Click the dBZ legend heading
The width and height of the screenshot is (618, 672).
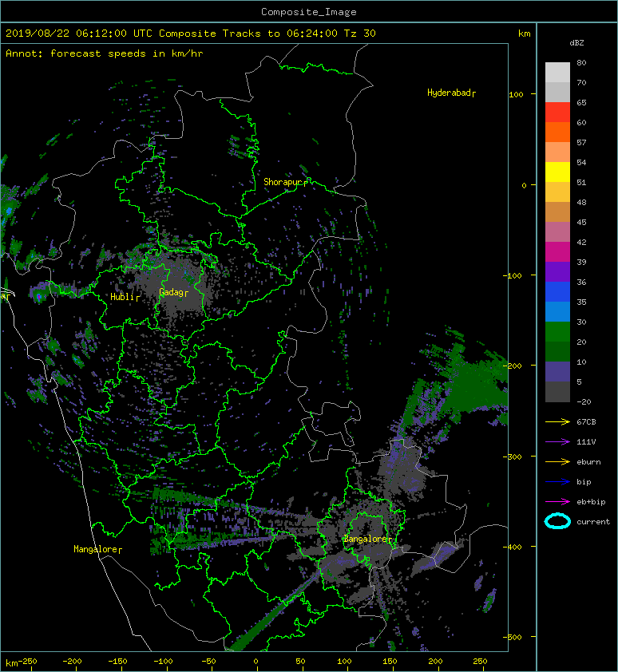(576, 43)
